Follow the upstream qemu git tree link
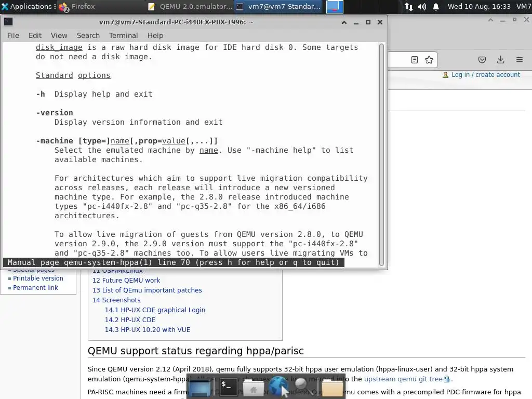Image resolution: width=532 pixels, height=399 pixels. pyautogui.click(x=403, y=379)
